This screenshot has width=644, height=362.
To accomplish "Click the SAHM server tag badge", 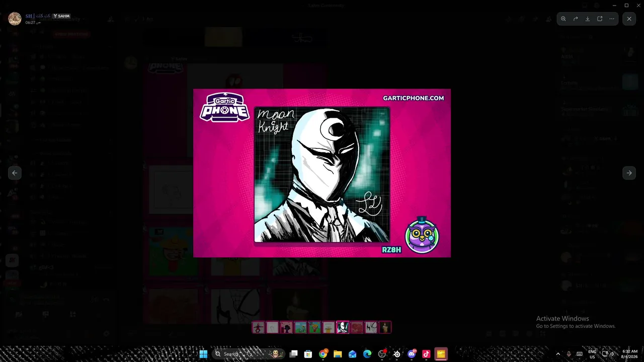I will [62, 16].
